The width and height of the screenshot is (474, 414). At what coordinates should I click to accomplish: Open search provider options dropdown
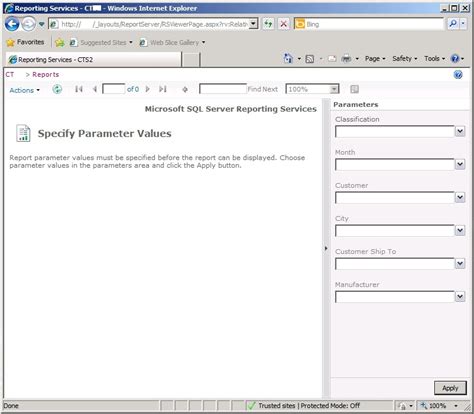coord(463,24)
